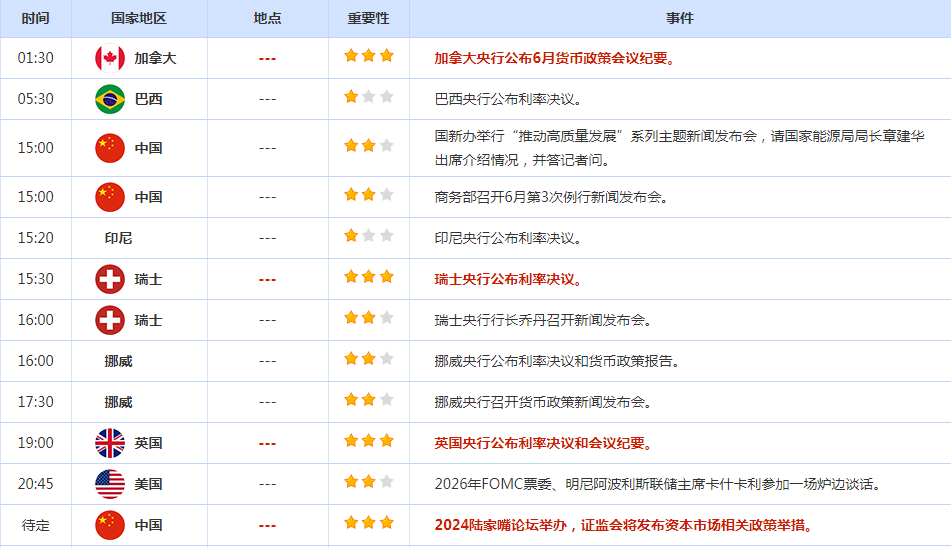Select the 事件 column header
The height and width of the screenshot is (548, 951).
coord(680,19)
